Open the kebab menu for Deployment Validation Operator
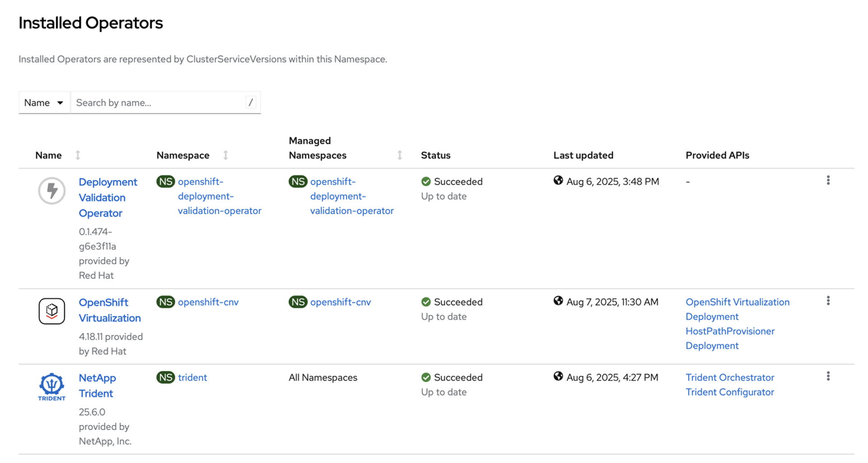This screenshot has height=463, width=868. [828, 180]
